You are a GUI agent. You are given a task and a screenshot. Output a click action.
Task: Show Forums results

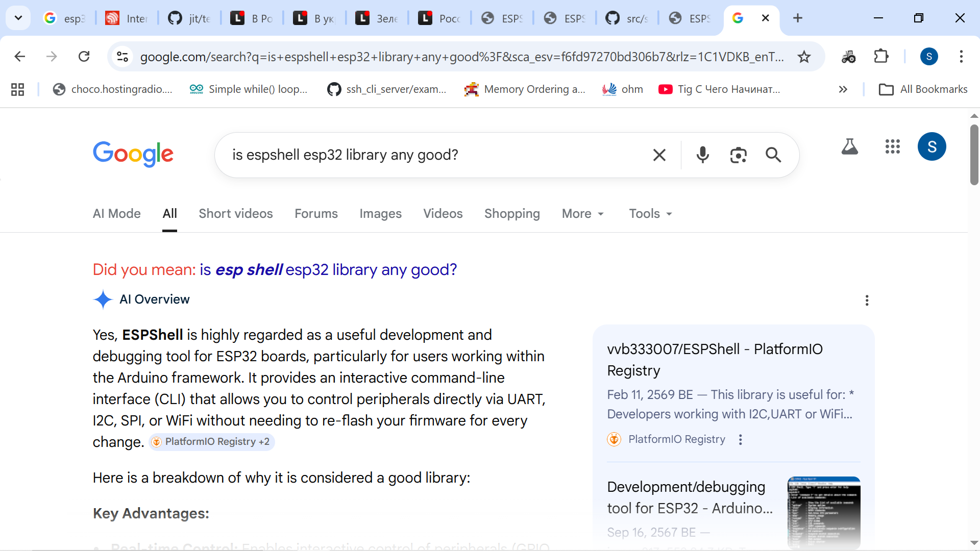316,213
